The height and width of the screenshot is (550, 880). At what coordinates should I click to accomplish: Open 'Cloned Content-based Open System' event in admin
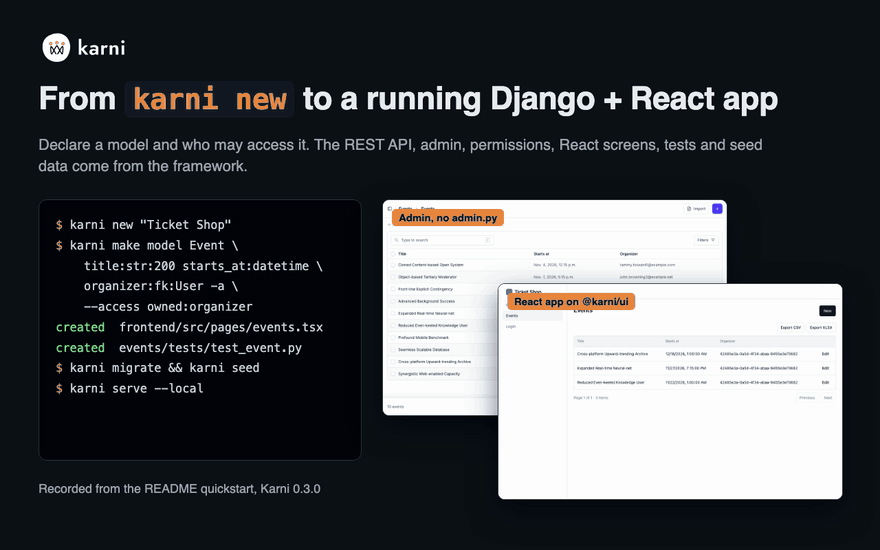(430, 265)
